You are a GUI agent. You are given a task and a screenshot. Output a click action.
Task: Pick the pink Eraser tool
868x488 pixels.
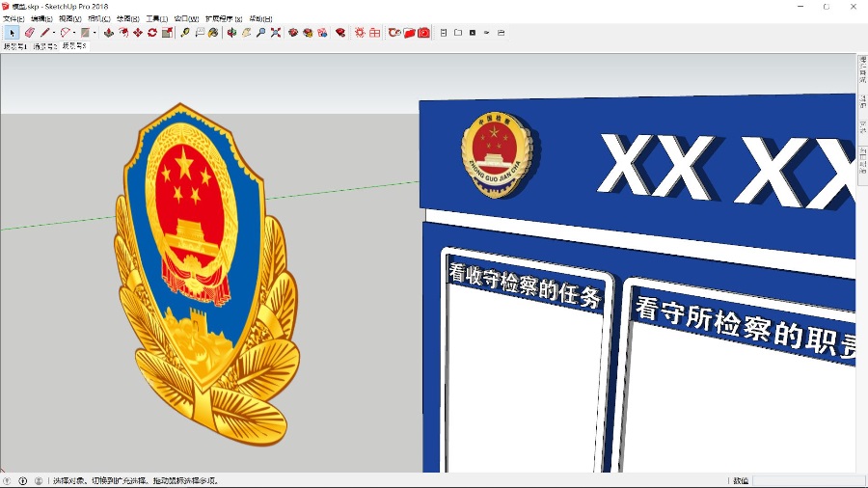coord(29,33)
